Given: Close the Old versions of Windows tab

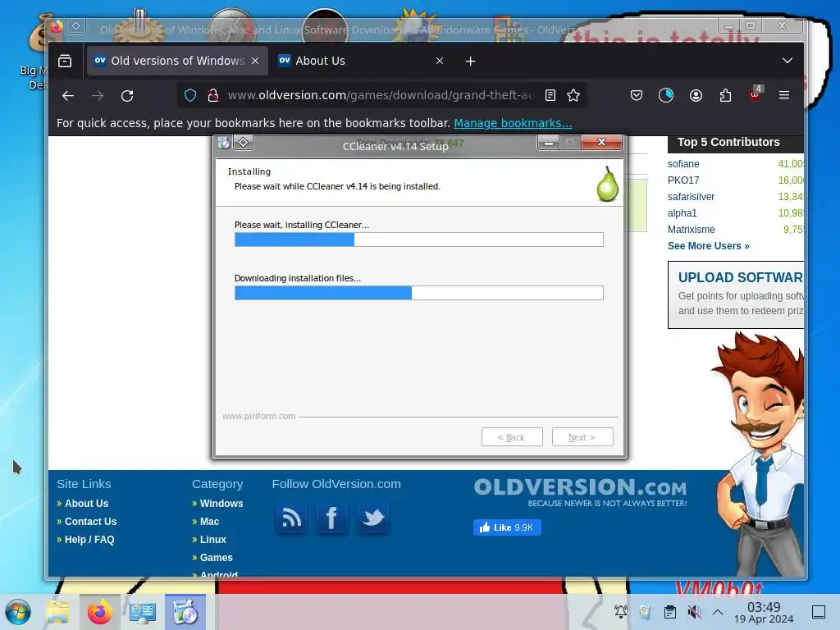Looking at the screenshot, I should [x=255, y=61].
